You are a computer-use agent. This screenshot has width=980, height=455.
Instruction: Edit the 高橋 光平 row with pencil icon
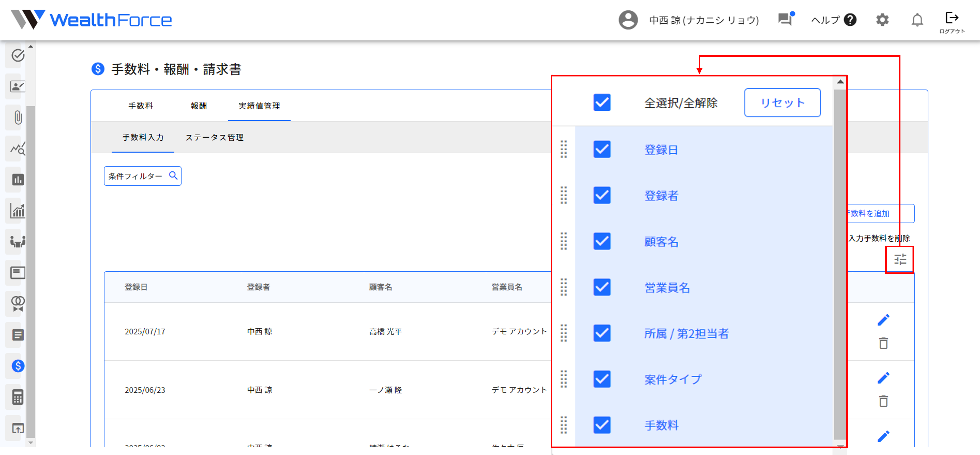[883, 320]
